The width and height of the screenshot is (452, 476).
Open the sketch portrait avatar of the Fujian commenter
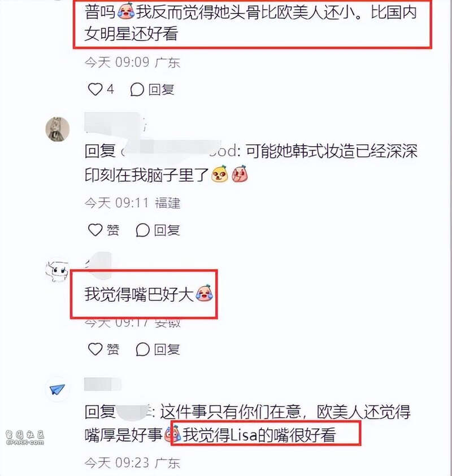point(58,129)
